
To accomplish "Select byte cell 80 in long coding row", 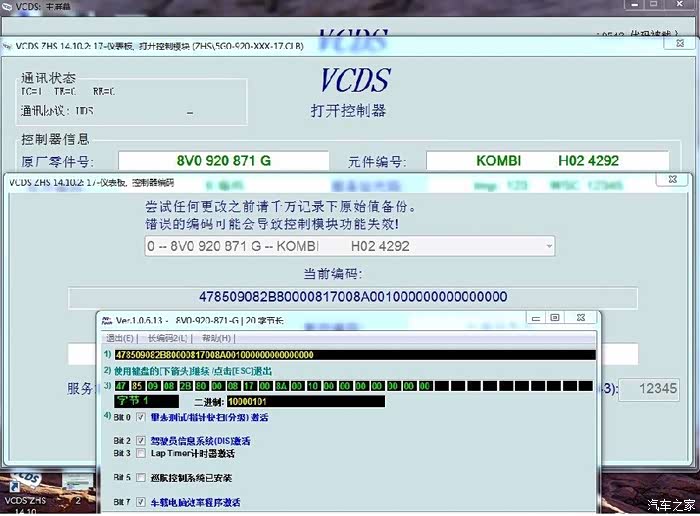I will (x=201, y=386).
